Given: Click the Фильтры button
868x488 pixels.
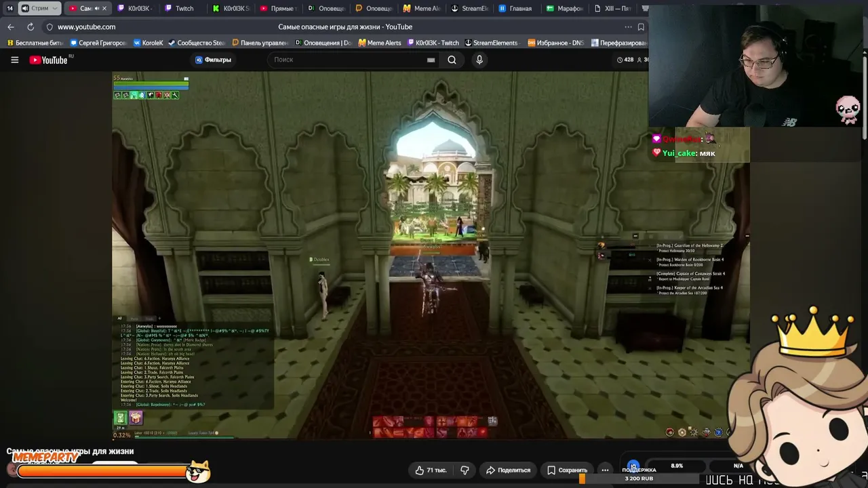Looking at the screenshot, I should click(x=213, y=60).
